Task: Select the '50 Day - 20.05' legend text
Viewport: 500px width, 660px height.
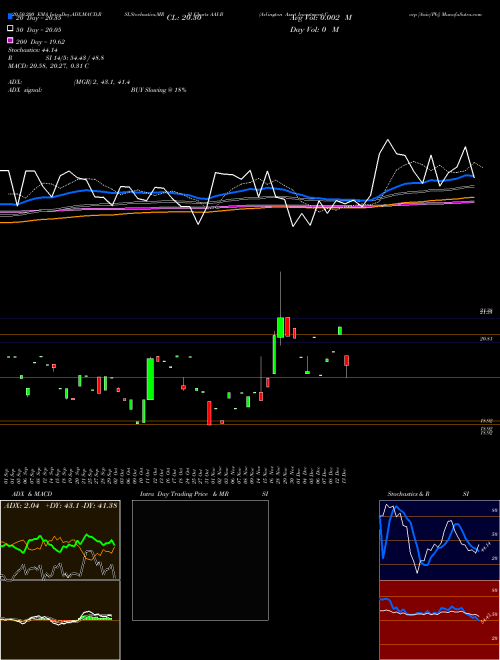Action: point(39,30)
